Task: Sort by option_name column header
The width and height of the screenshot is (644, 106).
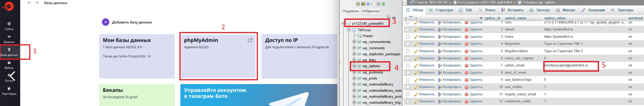Action: pyautogui.click(x=515, y=18)
